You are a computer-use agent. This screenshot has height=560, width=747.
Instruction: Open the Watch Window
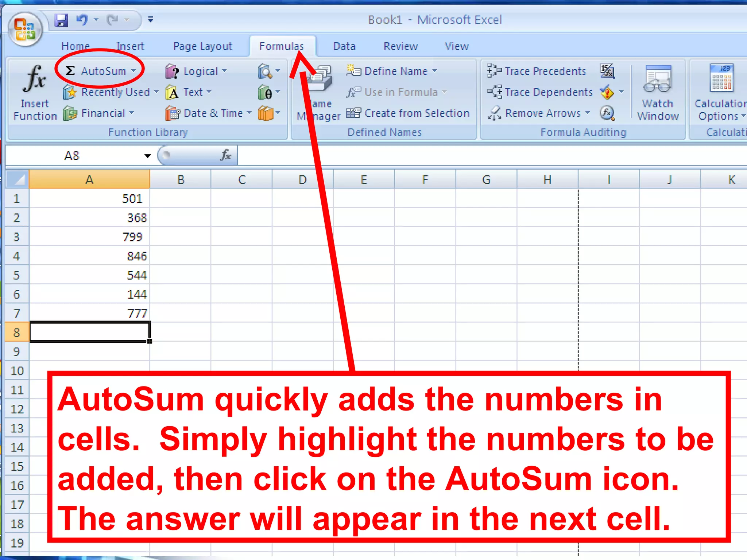pos(658,93)
